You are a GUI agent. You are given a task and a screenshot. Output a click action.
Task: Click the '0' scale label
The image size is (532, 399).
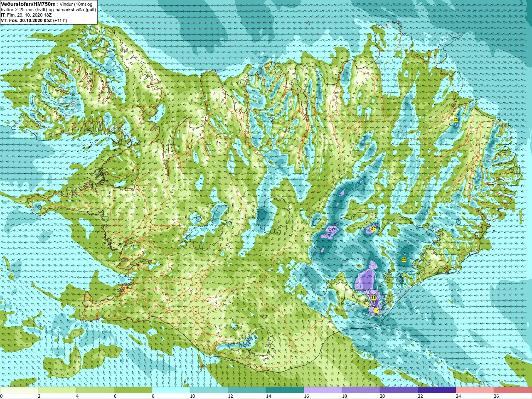point(1,396)
